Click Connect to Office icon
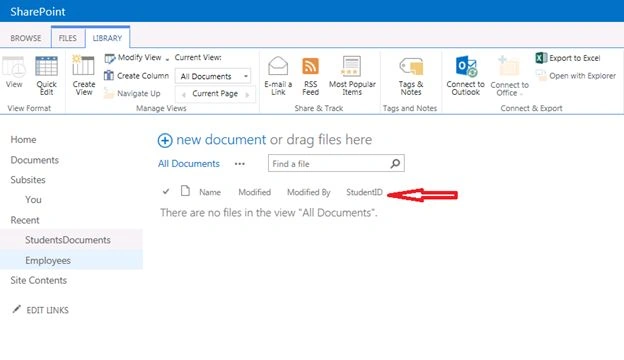The image size is (624, 360). pyautogui.click(x=509, y=66)
